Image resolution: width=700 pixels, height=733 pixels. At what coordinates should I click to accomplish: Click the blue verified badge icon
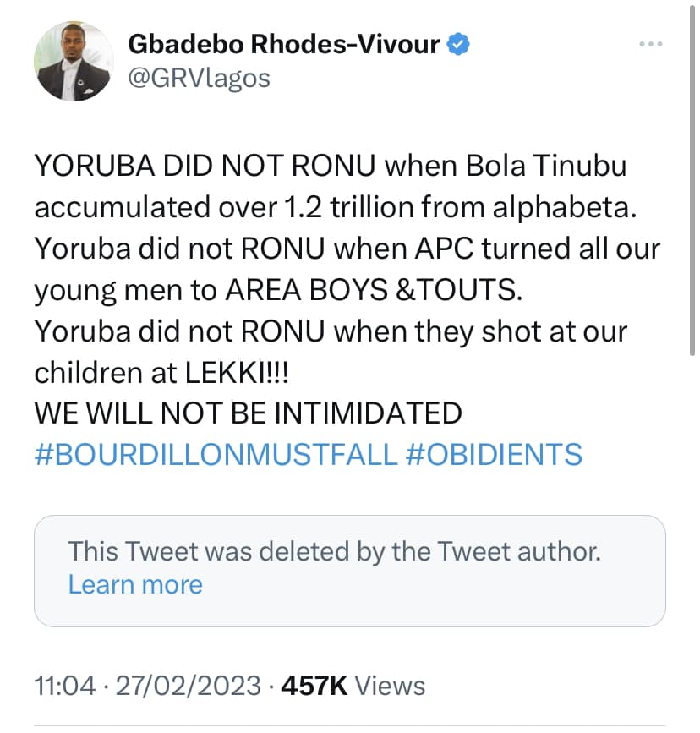[x=459, y=44]
